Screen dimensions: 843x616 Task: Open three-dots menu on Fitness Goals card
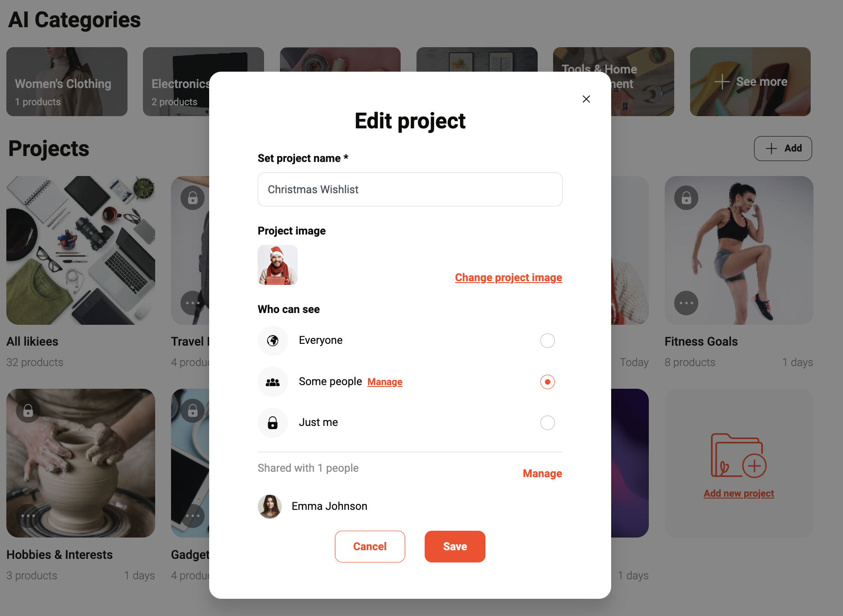(686, 303)
